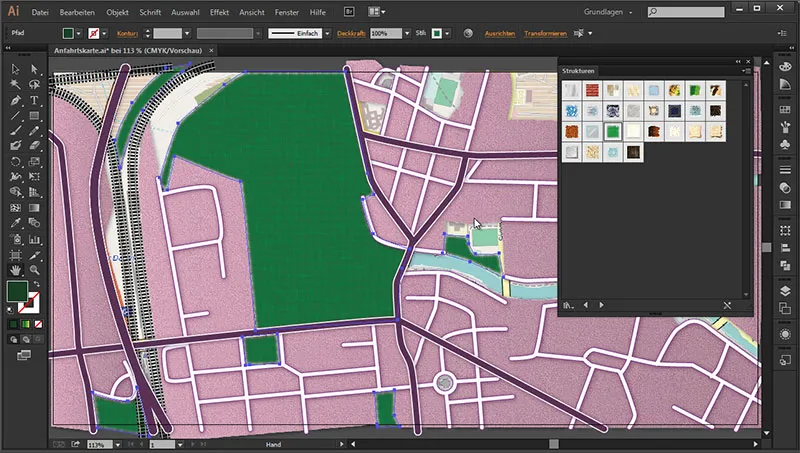
Task: Activate the Fill box in toolbox
Action: click(x=17, y=291)
